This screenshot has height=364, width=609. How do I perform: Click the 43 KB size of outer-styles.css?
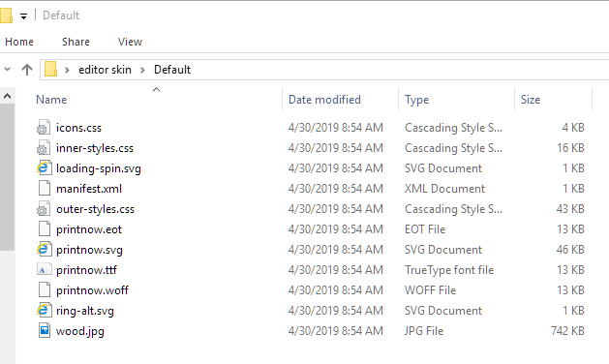tap(570, 208)
